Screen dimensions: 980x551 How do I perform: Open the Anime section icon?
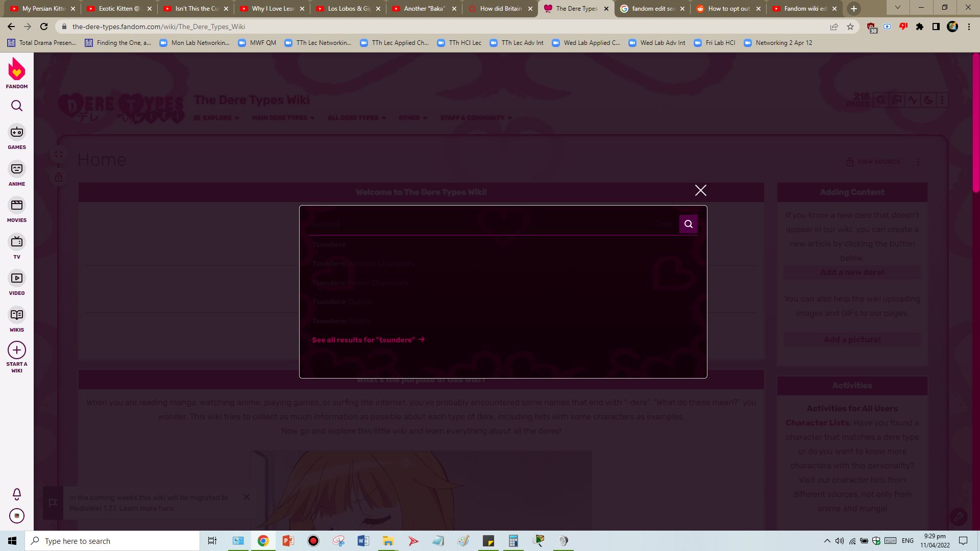point(17,169)
